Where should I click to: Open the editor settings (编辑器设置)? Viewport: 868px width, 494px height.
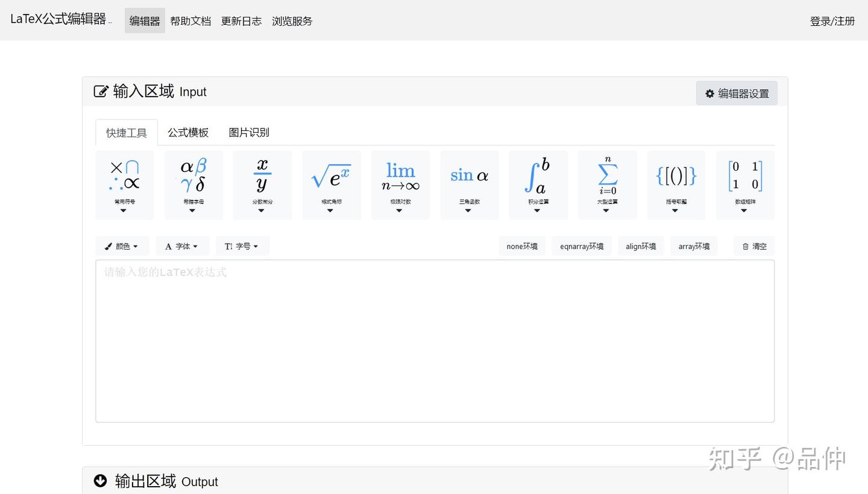(x=736, y=93)
